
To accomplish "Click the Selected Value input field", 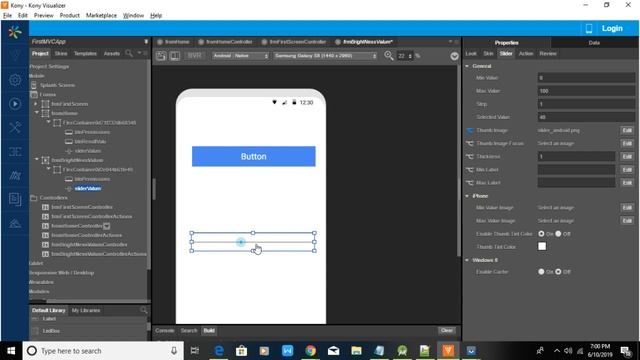I will tap(586, 117).
